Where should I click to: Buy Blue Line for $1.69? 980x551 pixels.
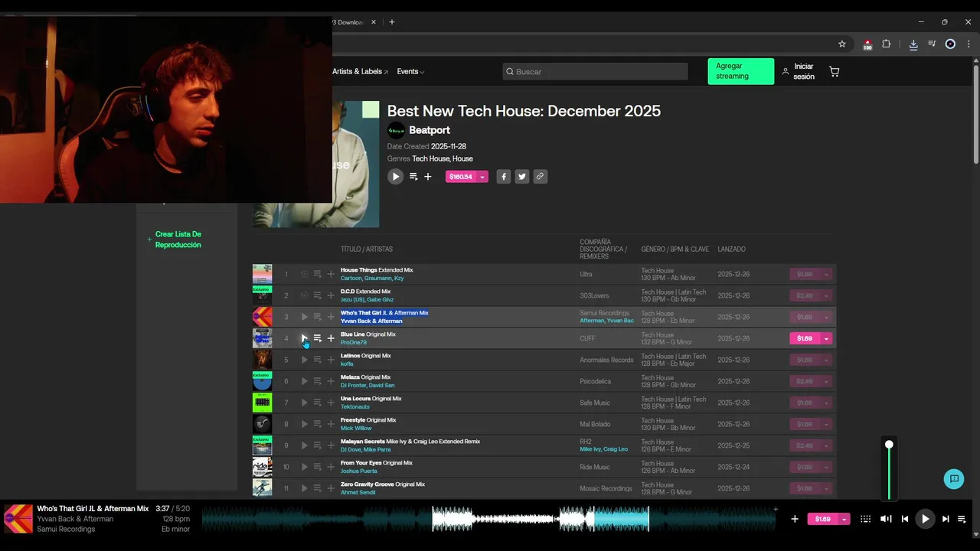click(x=805, y=338)
